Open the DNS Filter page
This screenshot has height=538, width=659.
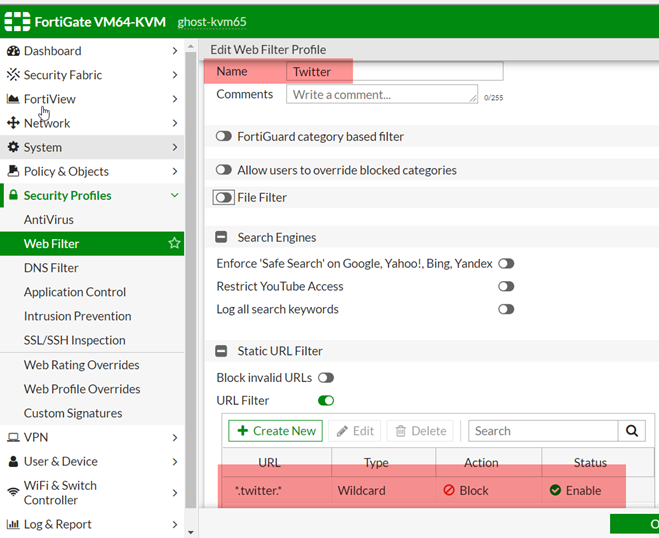coord(51,268)
